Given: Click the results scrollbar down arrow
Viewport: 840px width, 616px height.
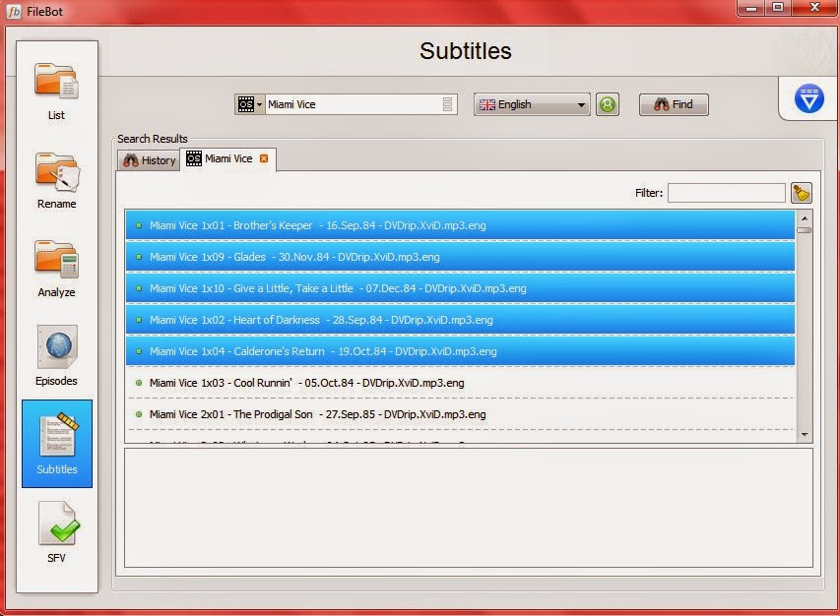Looking at the screenshot, I should tap(805, 435).
